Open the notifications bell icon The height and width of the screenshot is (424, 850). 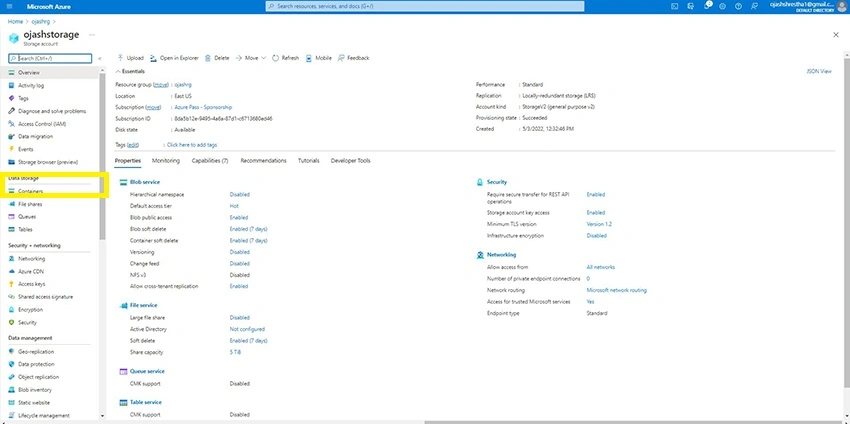tap(707, 6)
